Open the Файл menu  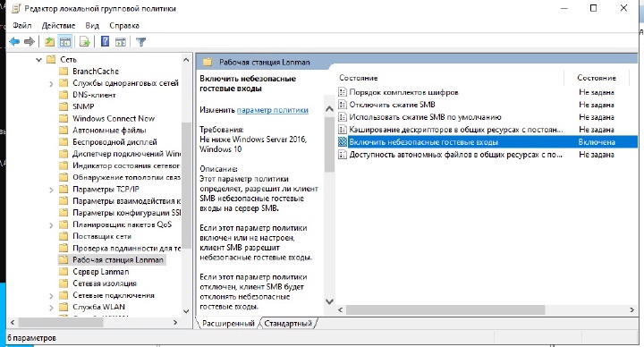(22, 25)
